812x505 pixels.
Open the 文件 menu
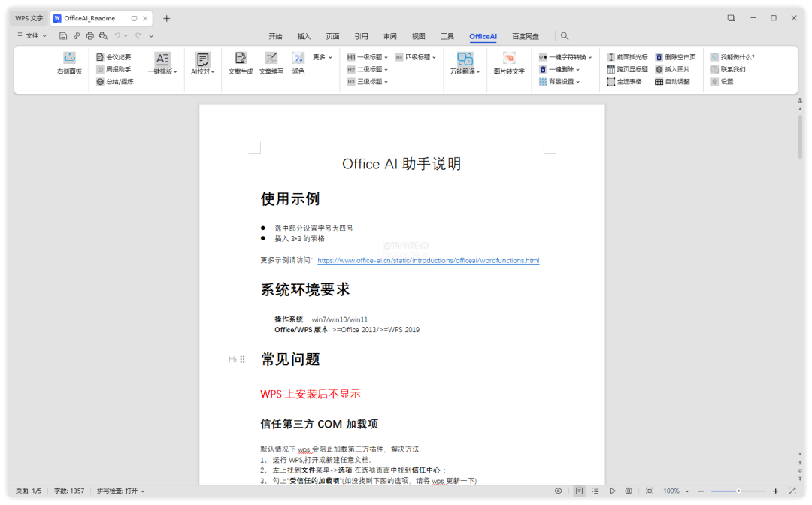pos(32,36)
